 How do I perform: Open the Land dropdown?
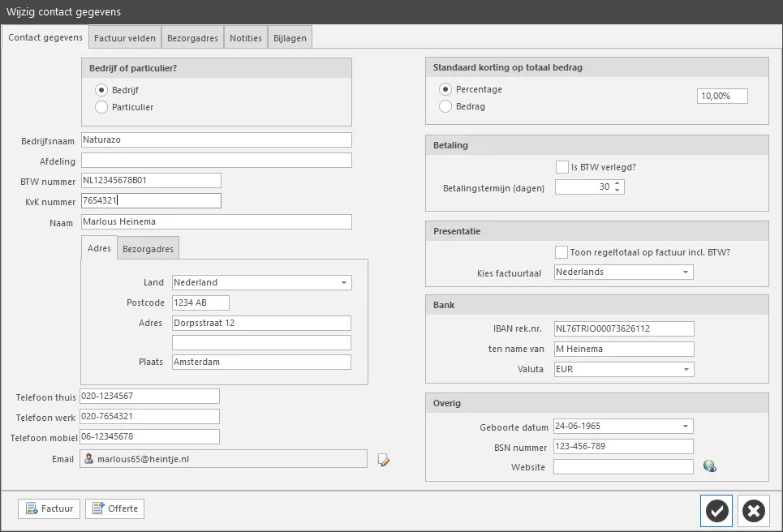(344, 282)
